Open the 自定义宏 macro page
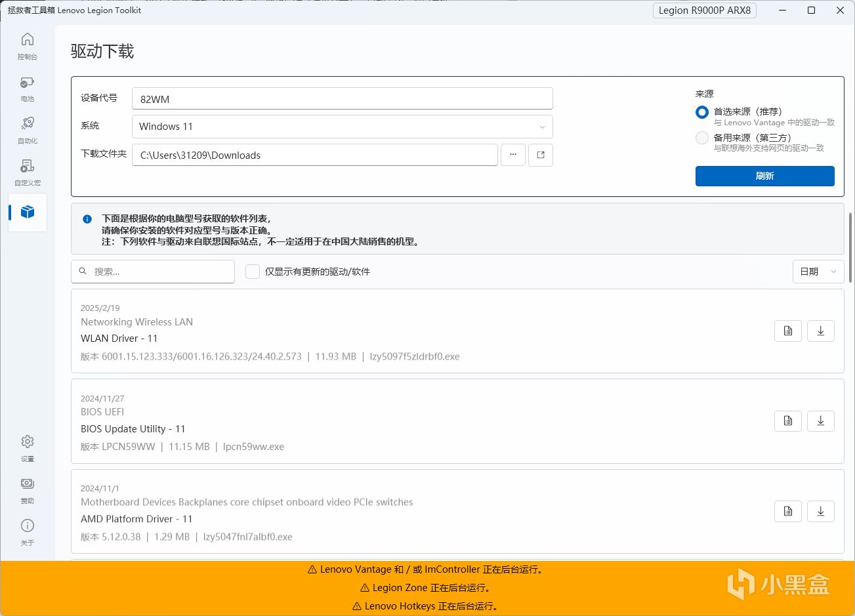This screenshot has height=616, width=855. click(28, 172)
